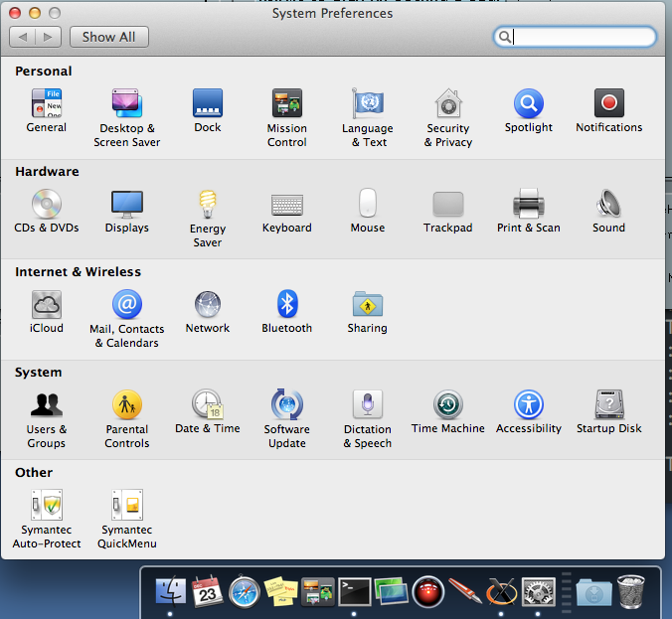Image resolution: width=672 pixels, height=619 pixels.
Task: Open X11 from the Dock
Action: point(501,591)
